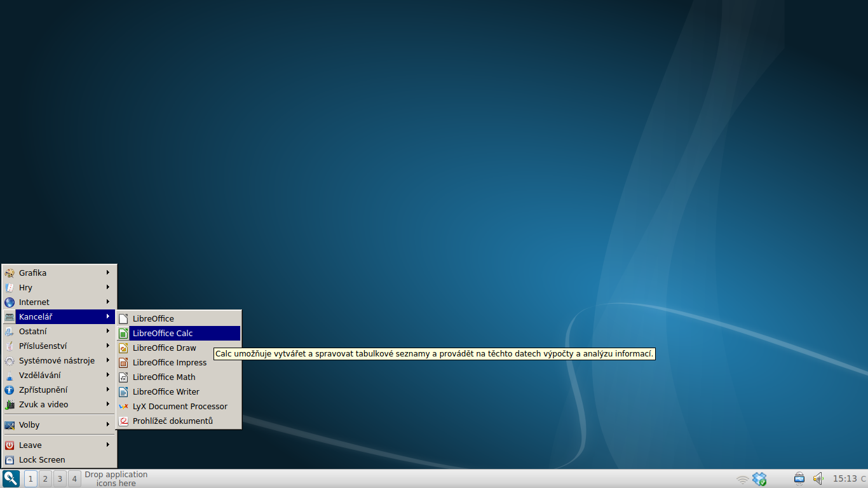The image size is (868, 488).
Task: Expand the Volby submenu
Action: coord(30,424)
